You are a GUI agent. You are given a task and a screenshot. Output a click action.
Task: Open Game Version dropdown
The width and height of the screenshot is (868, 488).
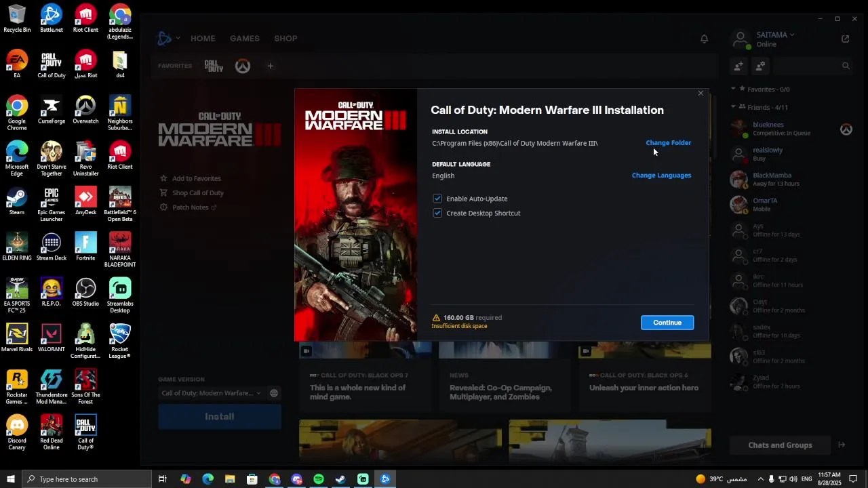tap(211, 393)
